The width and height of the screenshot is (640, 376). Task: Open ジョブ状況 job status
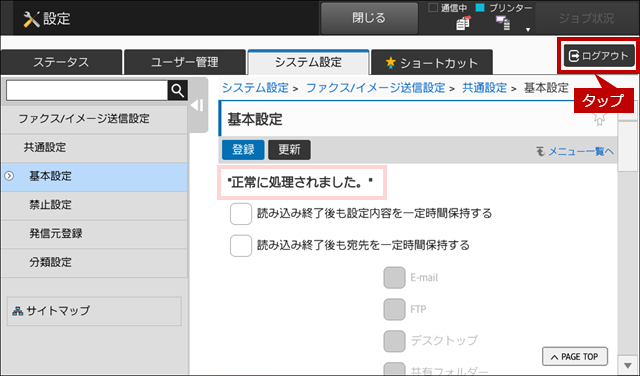click(x=586, y=18)
